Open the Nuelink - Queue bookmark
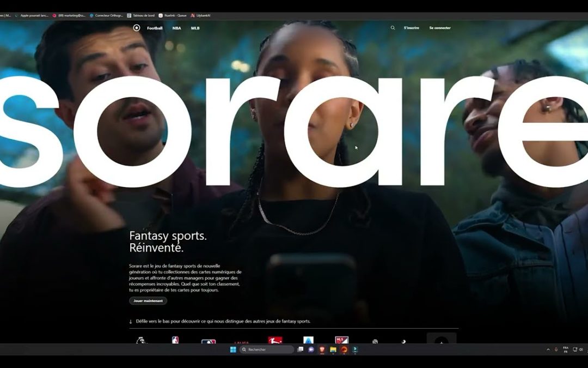Image resolution: width=588 pixels, height=368 pixels. tap(173, 16)
